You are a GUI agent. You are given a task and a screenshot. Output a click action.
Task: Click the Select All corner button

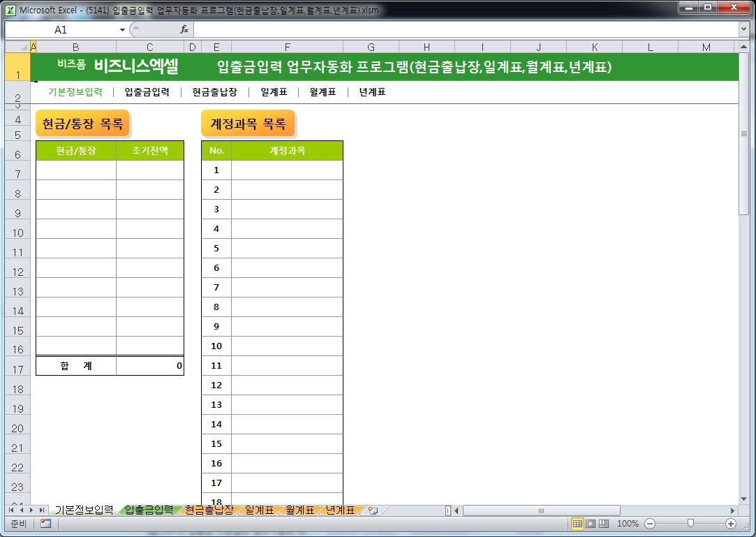(x=18, y=47)
